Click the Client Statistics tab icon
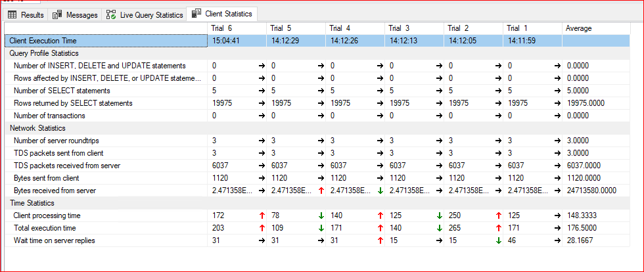 (196, 14)
